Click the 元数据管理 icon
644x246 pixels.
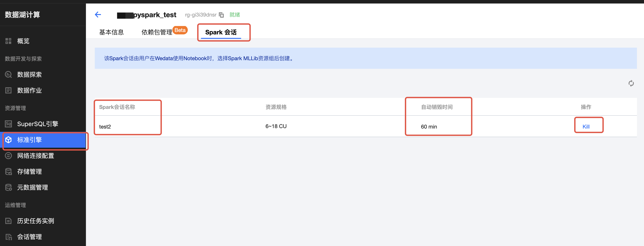click(9, 187)
